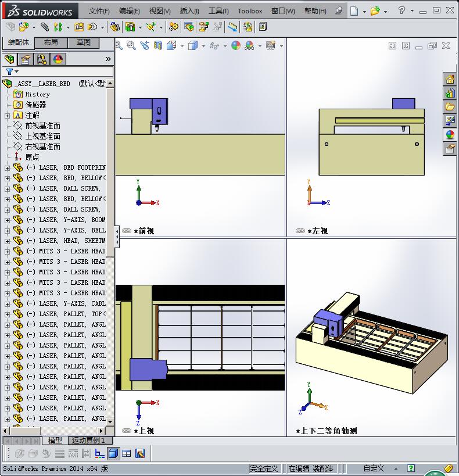The image size is (459, 476).
Task: Click the Hide/Show Items glasses icon
Action: (214, 45)
